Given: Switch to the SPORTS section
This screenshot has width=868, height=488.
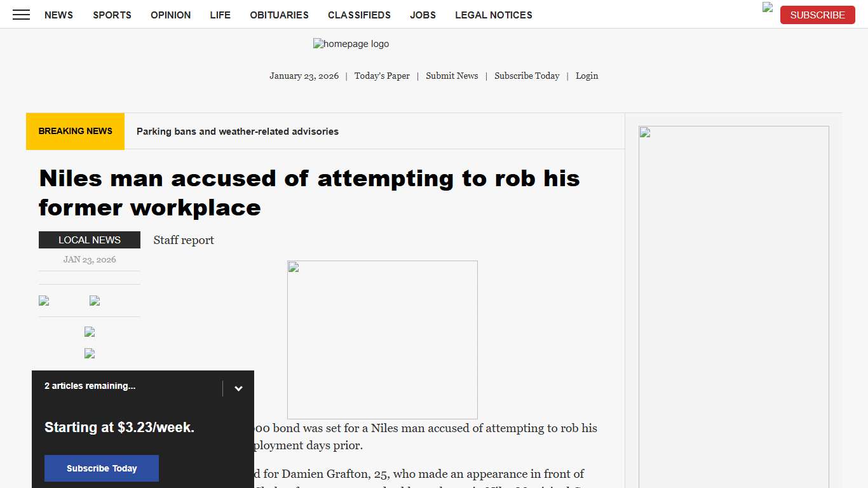Looking at the screenshot, I should [x=112, y=15].
